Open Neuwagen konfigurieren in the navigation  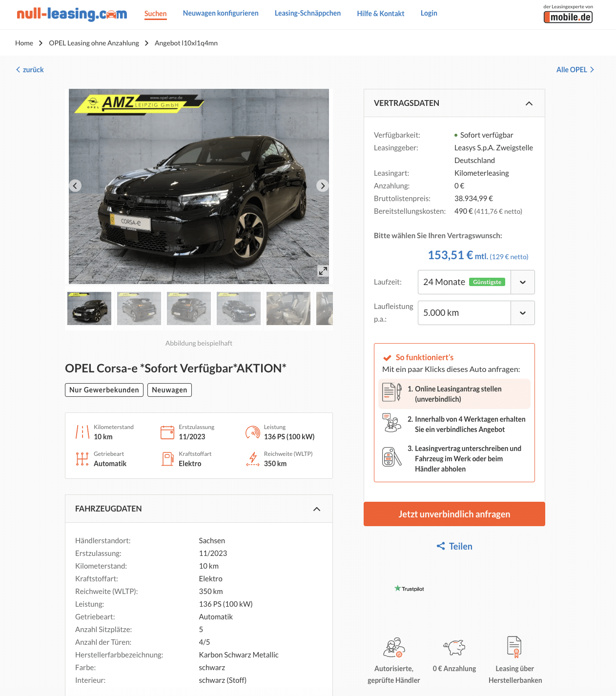point(221,13)
